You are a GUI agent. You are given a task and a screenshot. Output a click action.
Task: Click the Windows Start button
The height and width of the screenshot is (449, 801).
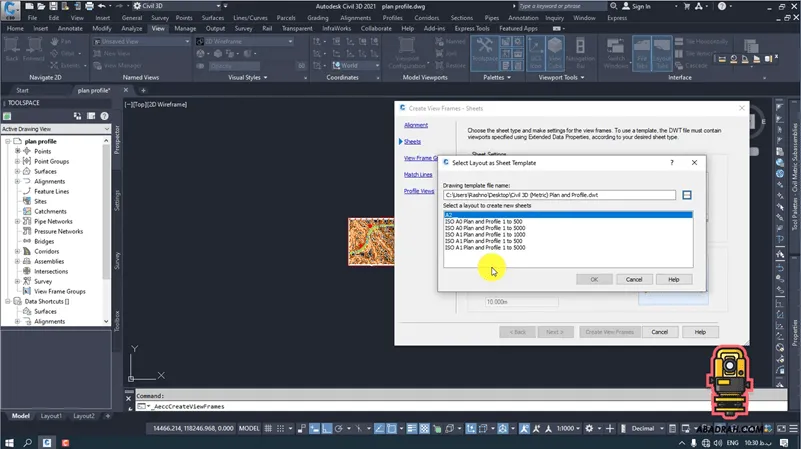point(9,441)
